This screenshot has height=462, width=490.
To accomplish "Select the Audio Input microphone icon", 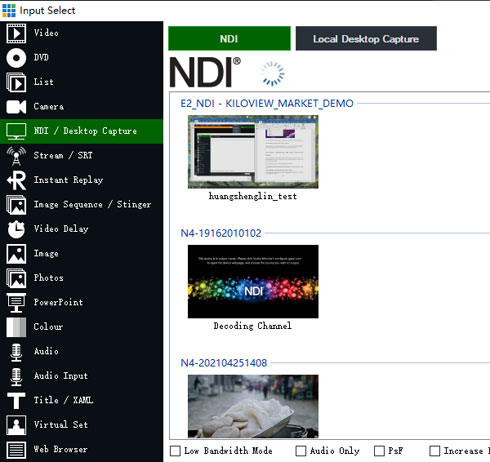I will [x=16, y=376].
